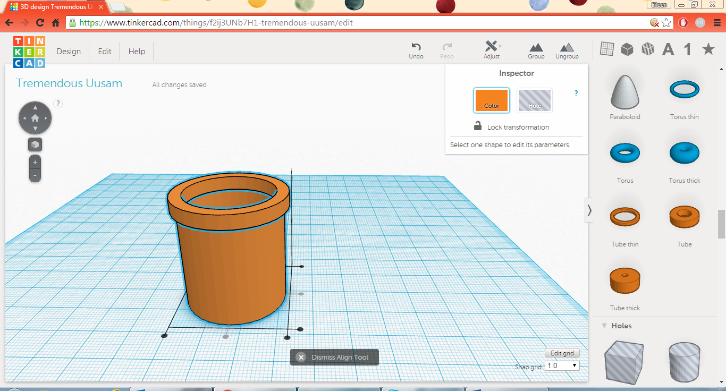Screen dimensions: 726x391
Task: Select the Cylinder hole shape
Action: coord(684,362)
